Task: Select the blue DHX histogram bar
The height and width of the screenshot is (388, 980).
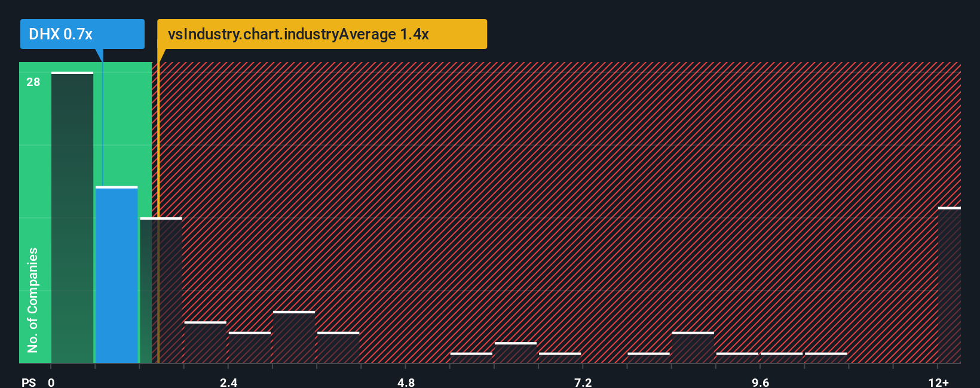Action: point(117,275)
